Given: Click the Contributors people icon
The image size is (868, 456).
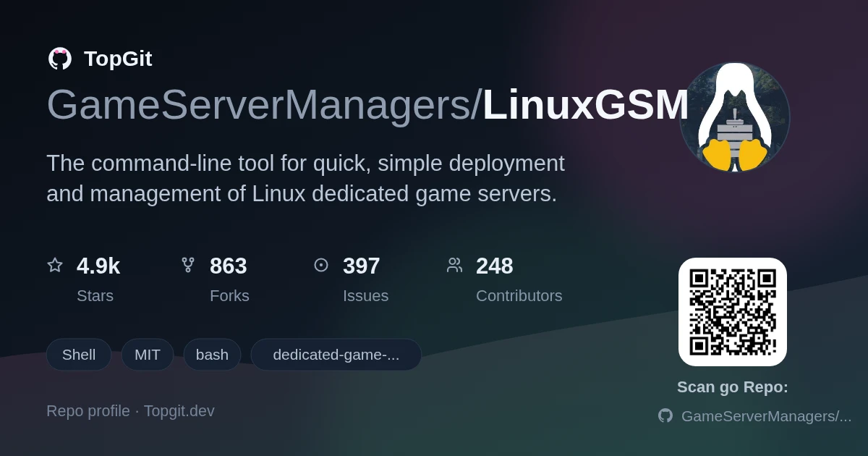Looking at the screenshot, I should point(454,265).
